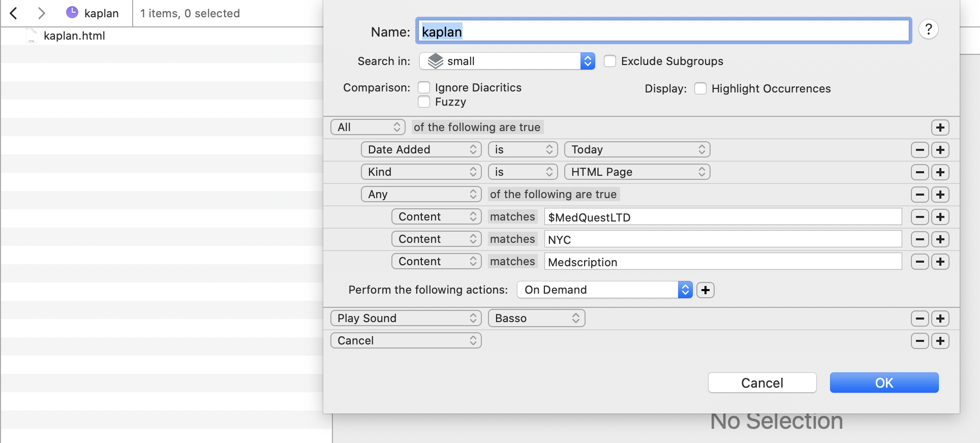Click the OK button
980x443 pixels.
tap(884, 383)
